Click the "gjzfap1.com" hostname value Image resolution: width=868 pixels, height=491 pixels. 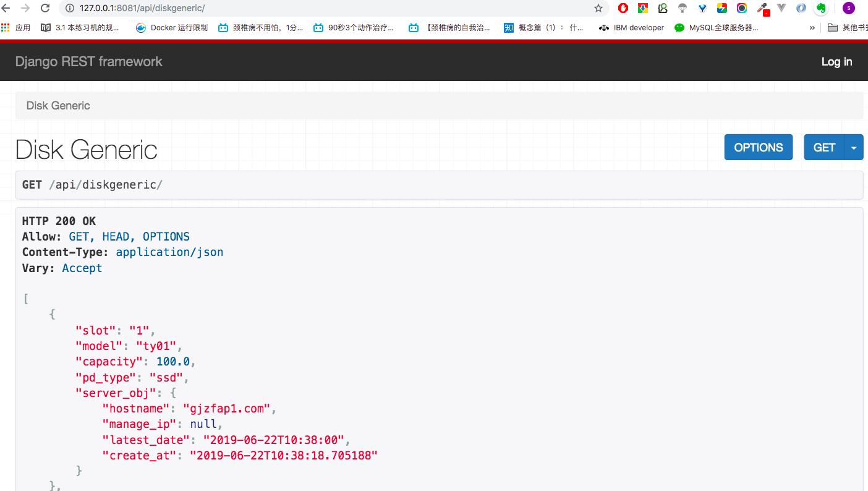coord(227,408)
